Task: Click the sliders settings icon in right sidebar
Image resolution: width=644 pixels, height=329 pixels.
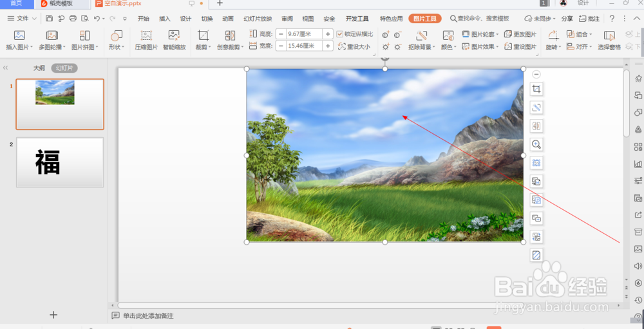Action: coord(638,181)
